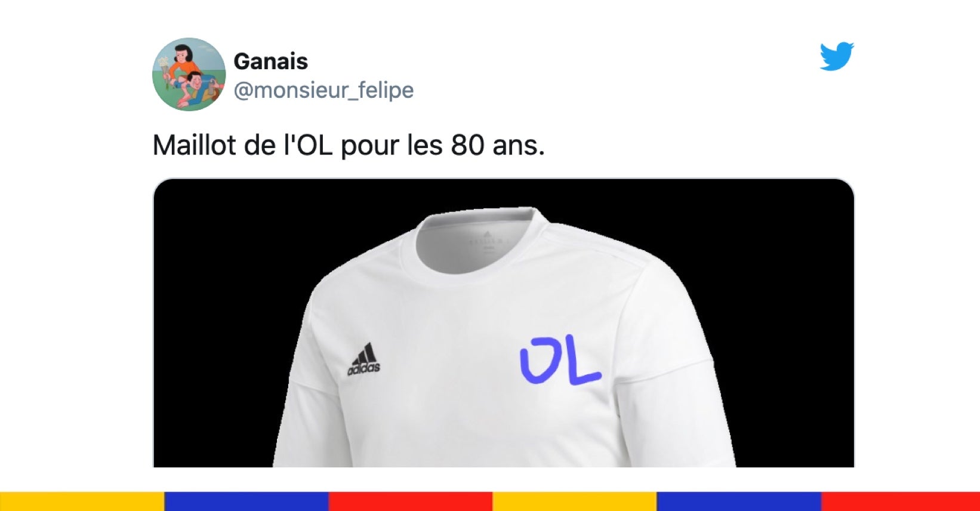
Task: Pick the second yellow stripe in the bottom bar
Action: click(x=574, y=501)
